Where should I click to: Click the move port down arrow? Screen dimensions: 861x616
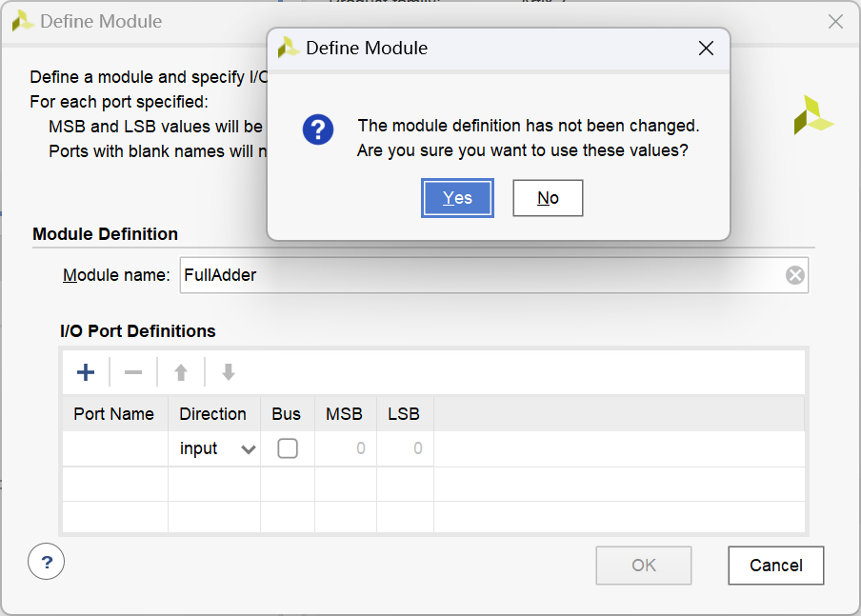point(229,372)
